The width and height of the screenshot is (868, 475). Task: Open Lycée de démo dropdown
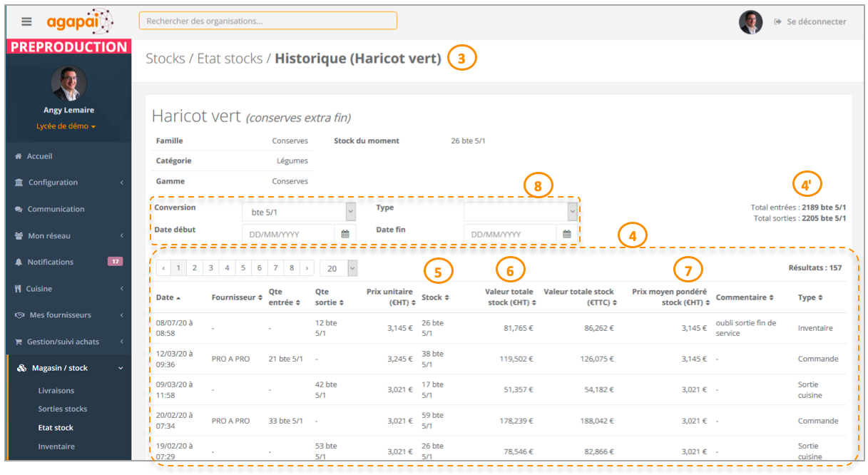(x=66, y=126)
